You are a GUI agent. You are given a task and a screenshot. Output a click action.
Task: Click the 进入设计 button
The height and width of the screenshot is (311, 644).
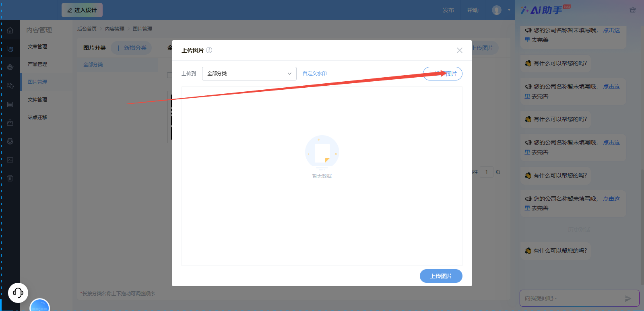click(82, 10)
